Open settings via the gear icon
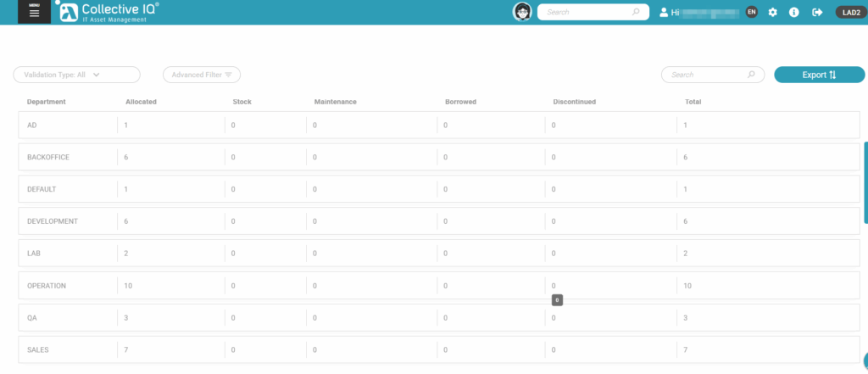Image resolution: width=868 pixels, height=374 pixels. [x=772, y=13]
